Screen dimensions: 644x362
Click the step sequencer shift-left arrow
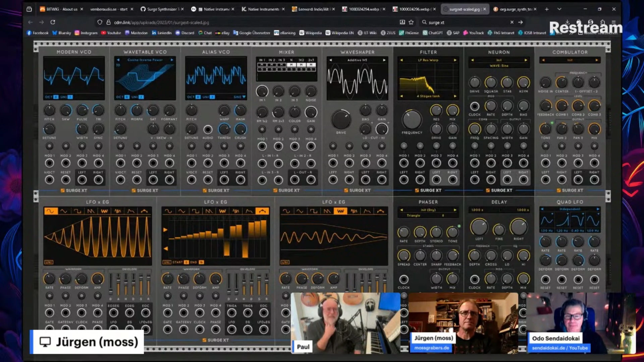tap(165, 249)
